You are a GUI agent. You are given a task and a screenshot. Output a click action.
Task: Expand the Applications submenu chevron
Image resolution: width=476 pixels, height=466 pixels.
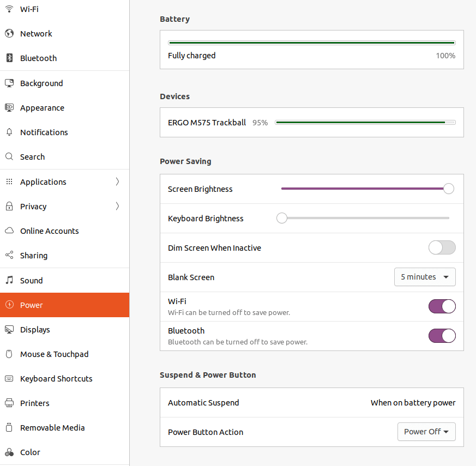pyautogui.click(x=117, y=182)
